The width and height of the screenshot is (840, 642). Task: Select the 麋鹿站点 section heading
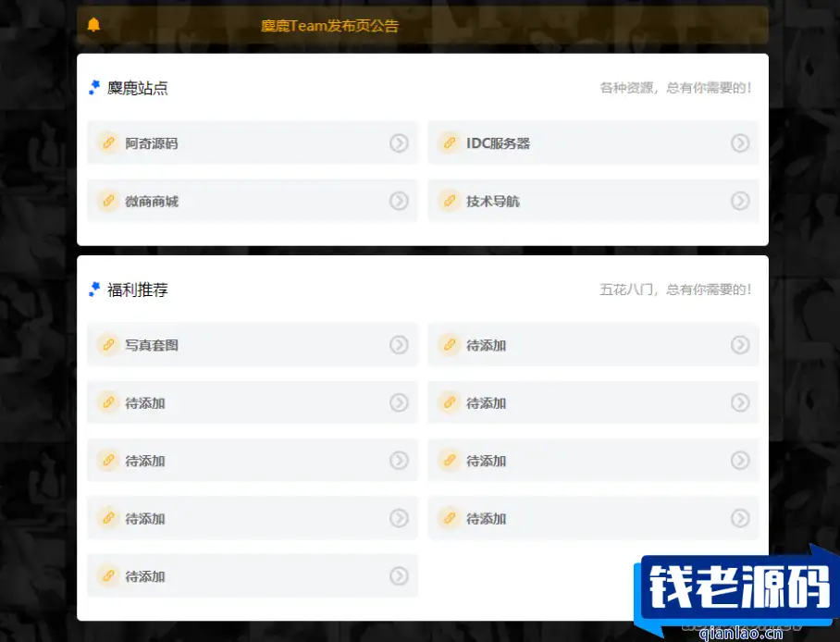[x=138, y=88]
